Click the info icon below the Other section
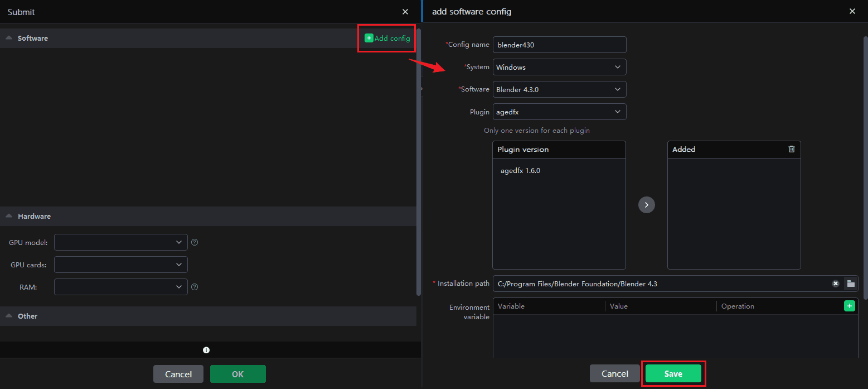The image size is (868, 389). point(206,350)
